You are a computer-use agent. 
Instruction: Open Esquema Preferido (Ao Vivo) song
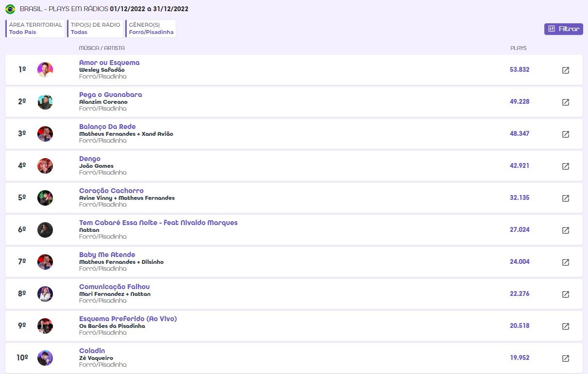point(128,319)
